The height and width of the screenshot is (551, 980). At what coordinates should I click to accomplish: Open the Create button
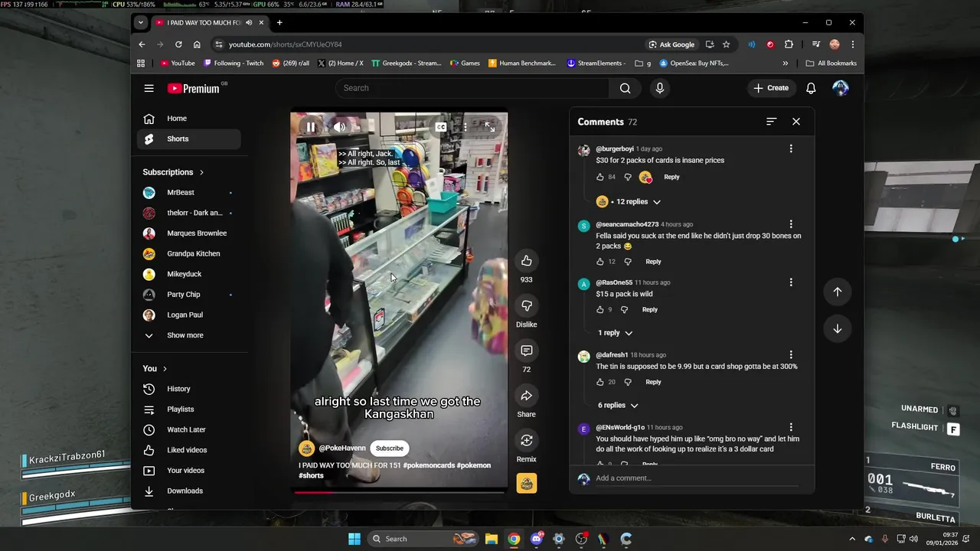[771, 88]
